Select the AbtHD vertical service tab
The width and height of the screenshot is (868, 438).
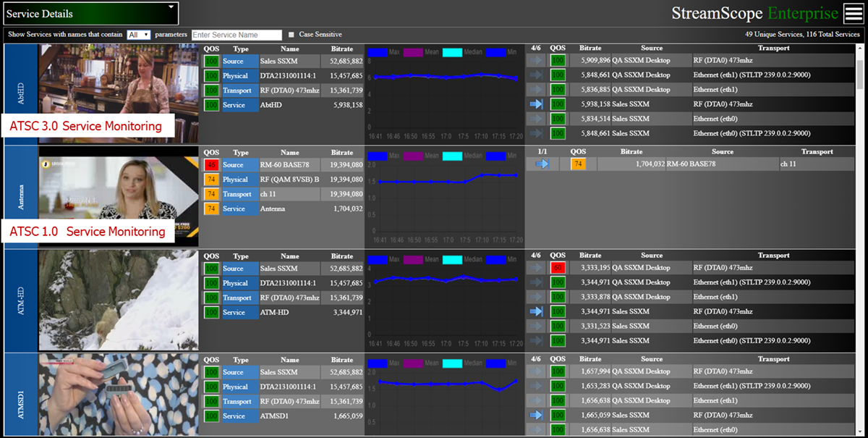pos(20,94)
